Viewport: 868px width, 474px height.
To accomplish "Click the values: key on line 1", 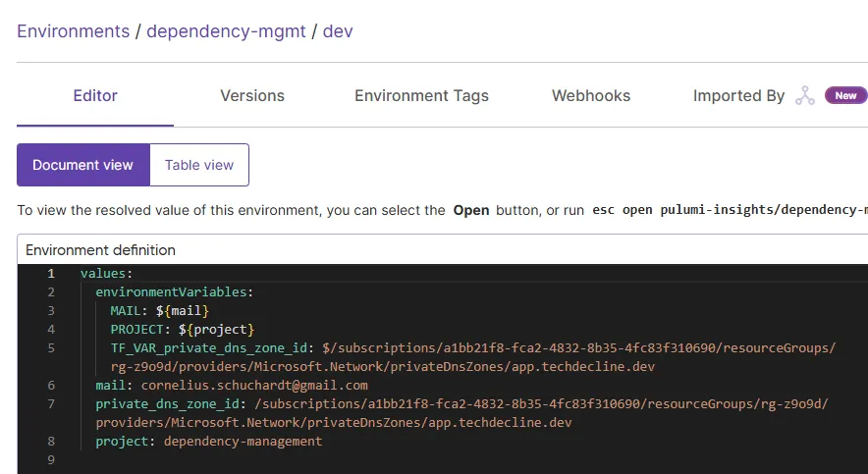I will click(106, 273).
